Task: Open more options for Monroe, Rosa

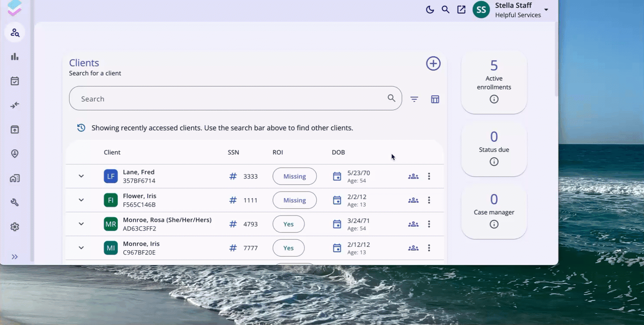Action: 429,224
